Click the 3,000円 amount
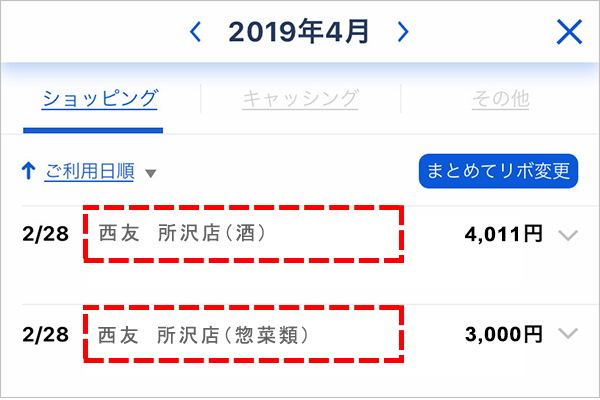Image resolution: width=600 pixels, height=400 pixels. [x=504, y=334]
